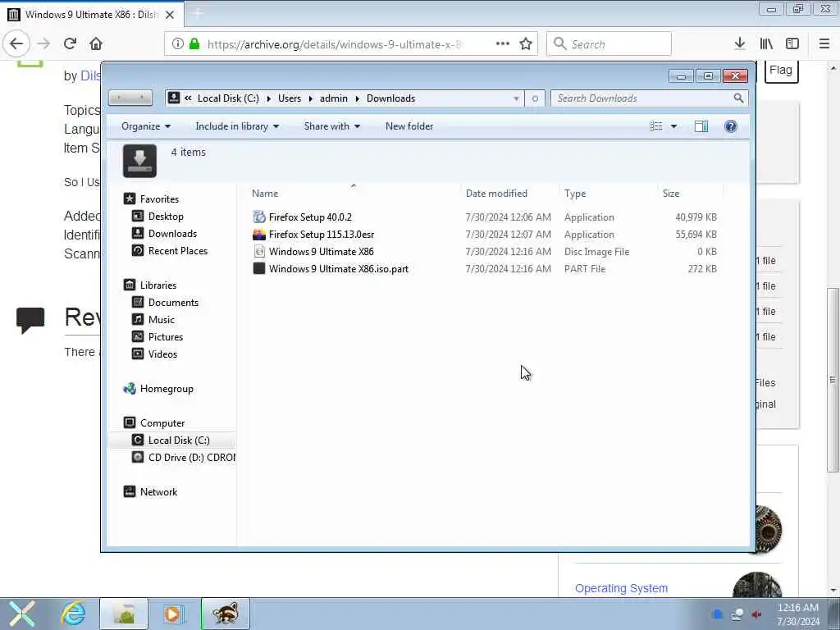Open Firefox library icon
Viewport: 840px width, 630px height.
click(x=767, y=44)
